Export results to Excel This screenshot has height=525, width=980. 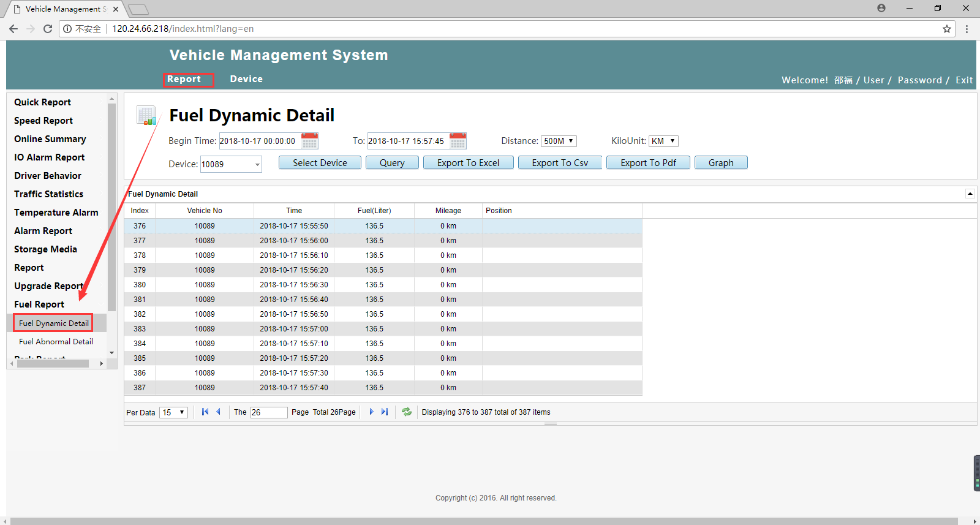(x=469, y=162)
